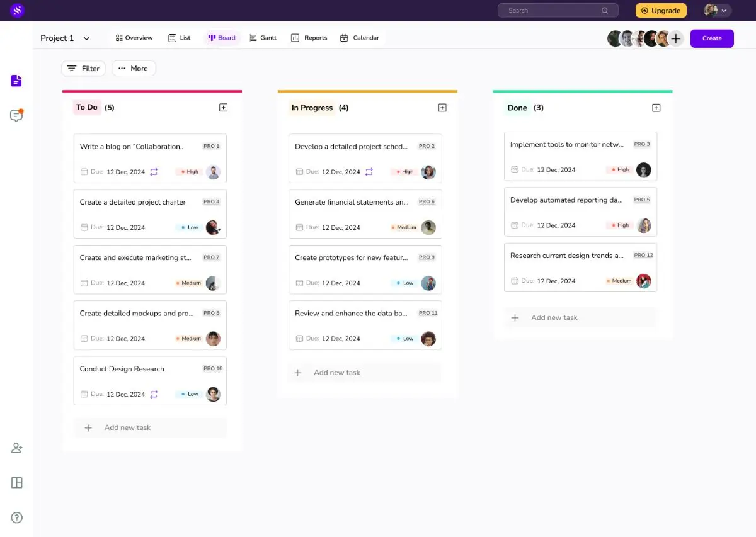
Task: Open the help question mark icon
Action: pos(16,517)
